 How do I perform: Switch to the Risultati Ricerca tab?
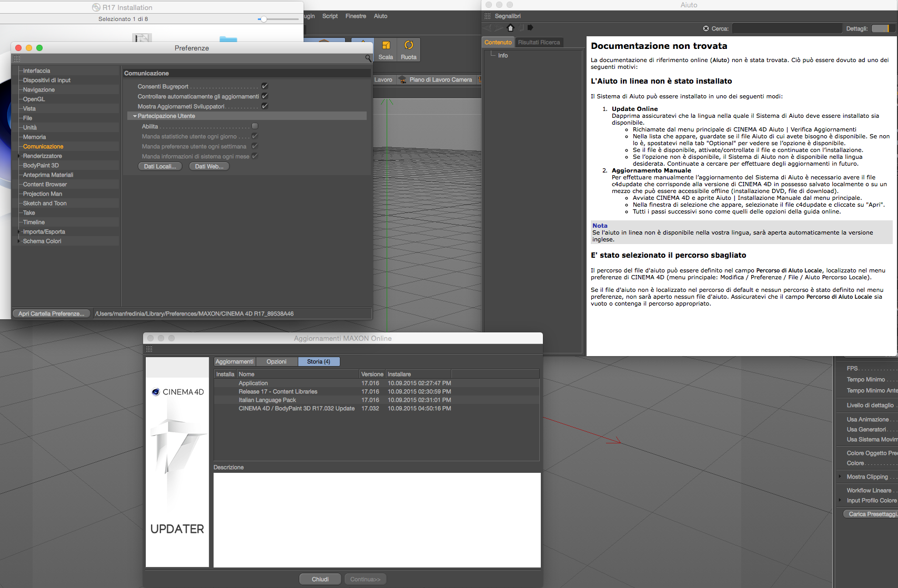(539, 42)
